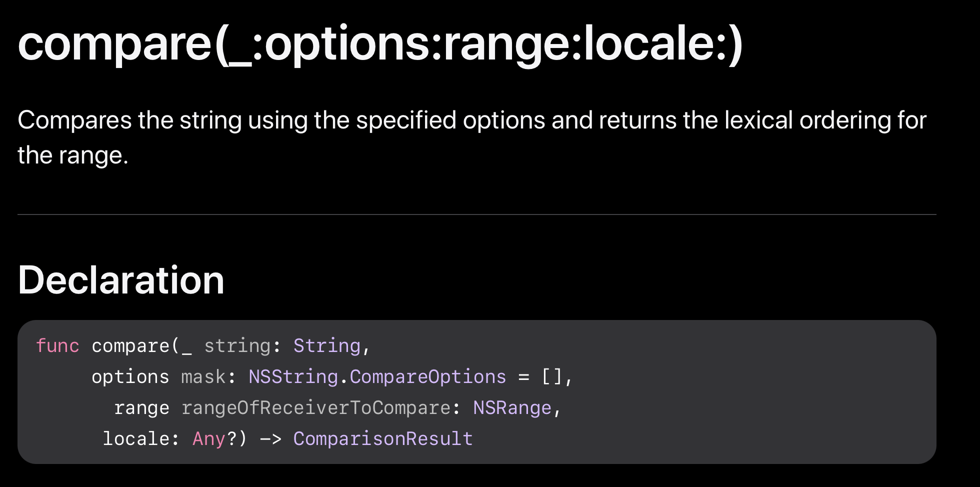Click the return arrow in declaration
This screenshot has width=980, height=487.
(270, 439)
